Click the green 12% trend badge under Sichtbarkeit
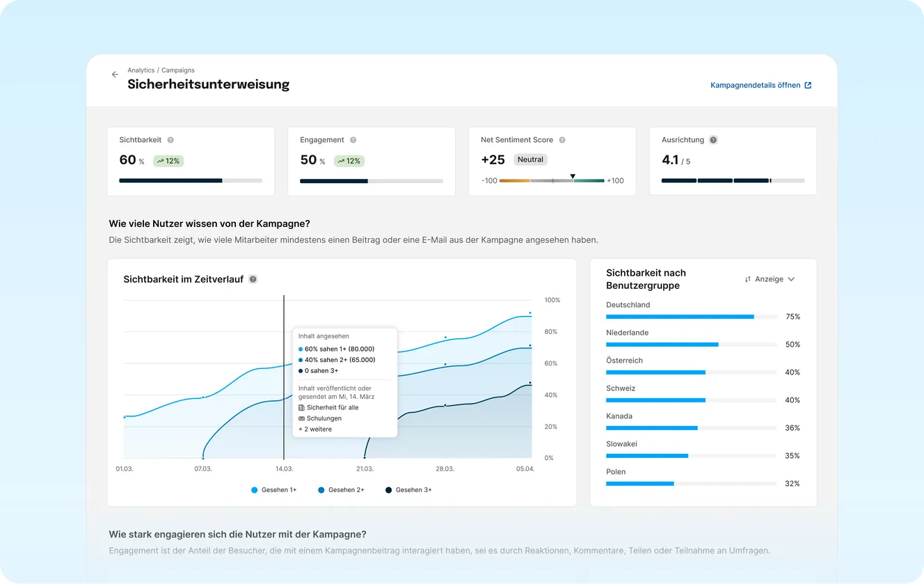 [x=168, y=161]
